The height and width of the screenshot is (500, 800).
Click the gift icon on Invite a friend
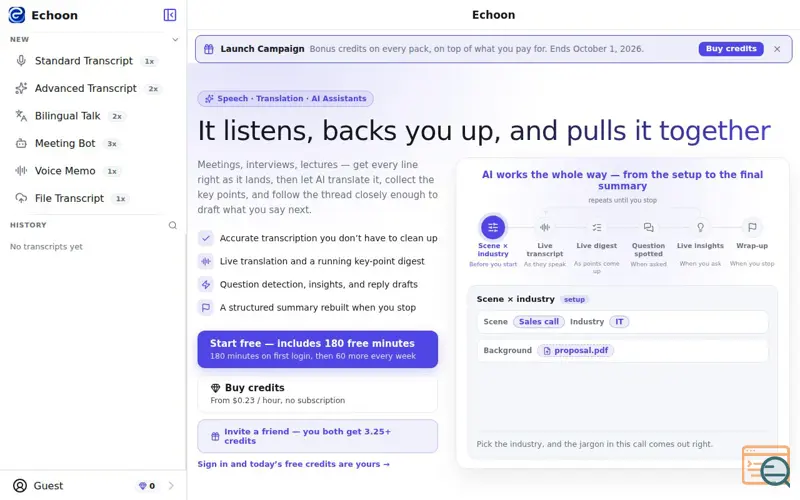click(215, 436)
